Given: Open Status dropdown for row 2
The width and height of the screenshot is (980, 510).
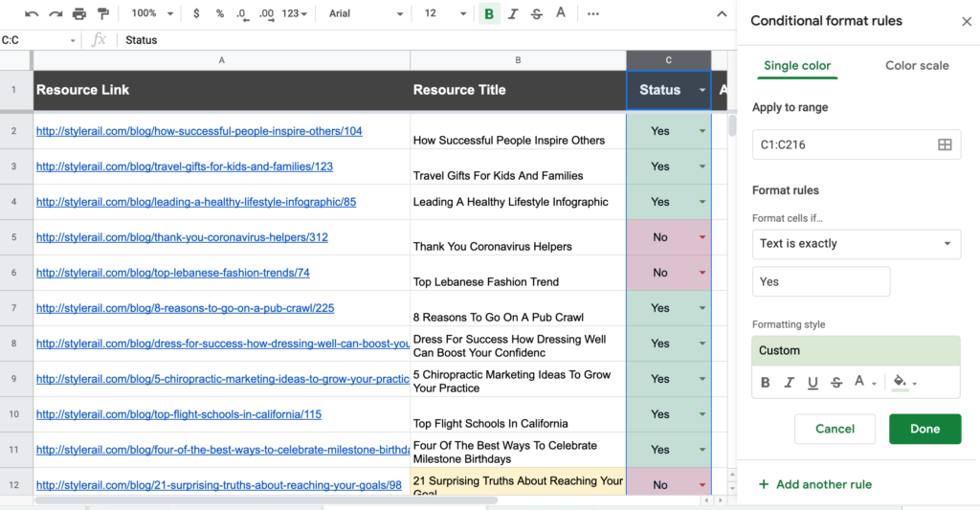Looking at the screenshot, I should 702,131.
